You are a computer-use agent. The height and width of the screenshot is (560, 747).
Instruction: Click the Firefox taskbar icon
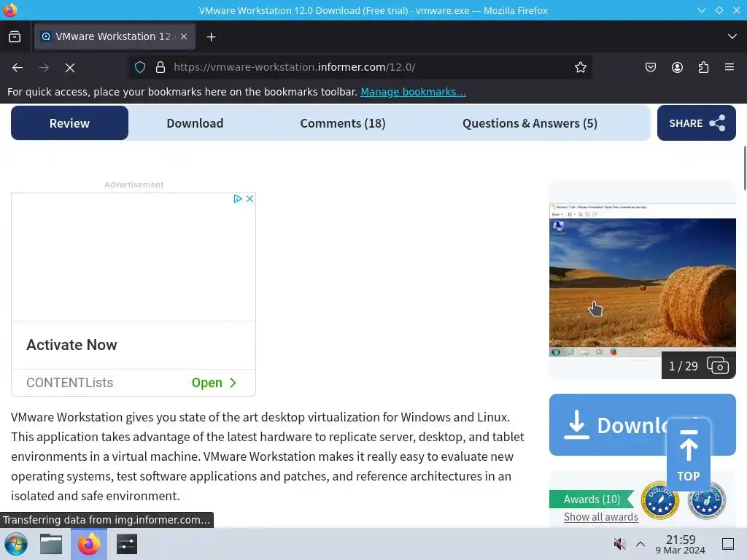tap(89, 544)
